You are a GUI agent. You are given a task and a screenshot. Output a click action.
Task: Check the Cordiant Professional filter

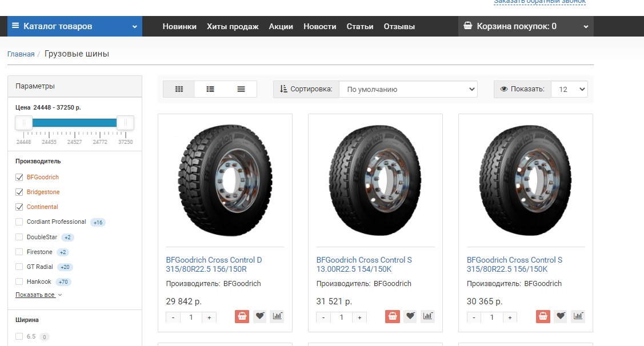[19, 222]
